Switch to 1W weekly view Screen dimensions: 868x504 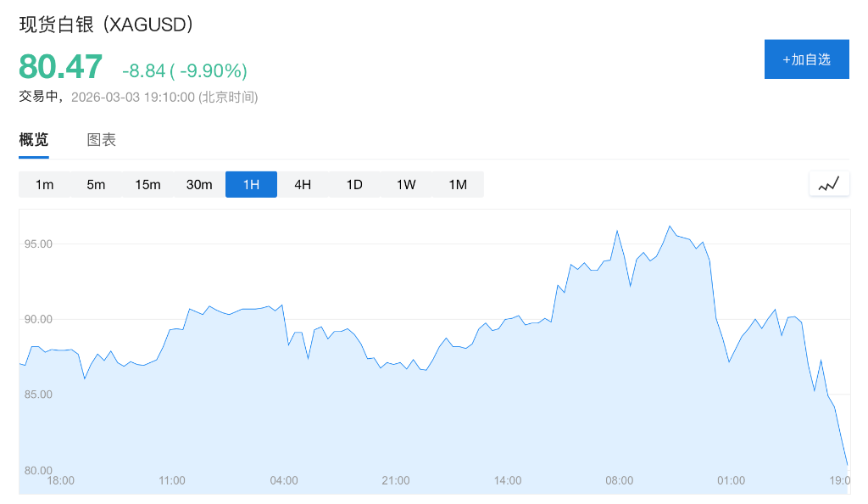click(x=406, y=184)
